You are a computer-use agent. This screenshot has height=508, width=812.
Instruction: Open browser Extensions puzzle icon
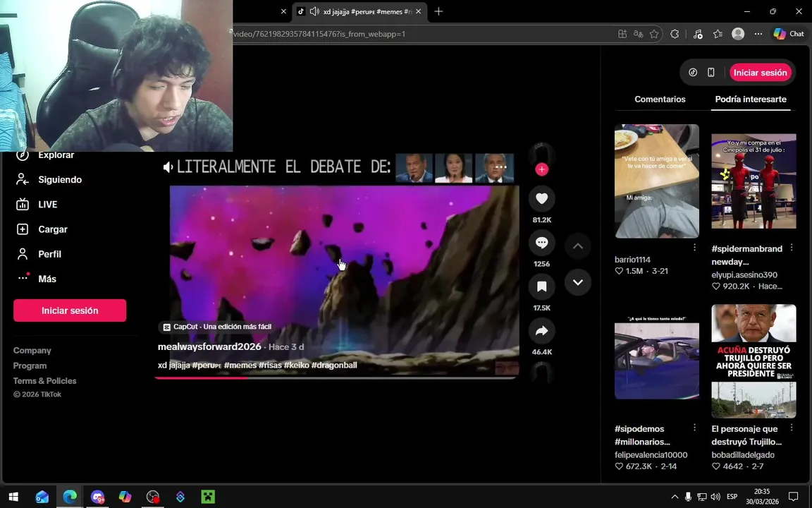click(675, 34)
